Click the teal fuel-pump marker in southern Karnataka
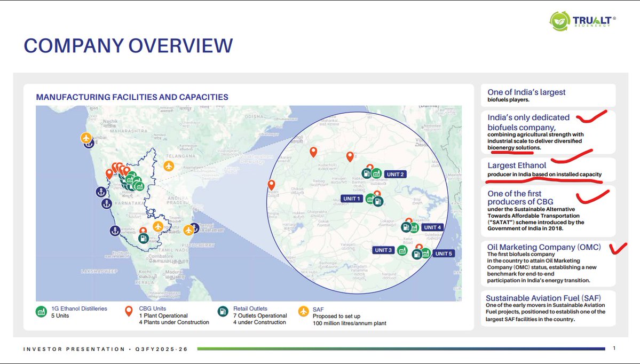 [x=143, y=239]
